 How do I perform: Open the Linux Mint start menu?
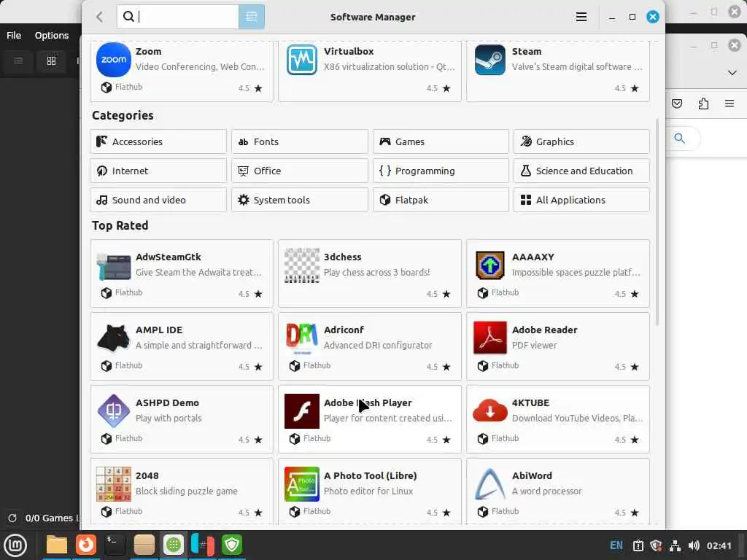[15, 545]
